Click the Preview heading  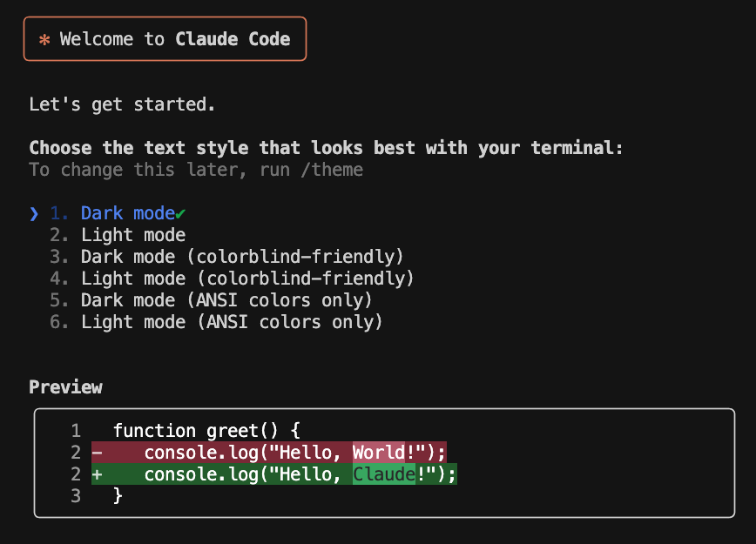[x=65, y=387]
